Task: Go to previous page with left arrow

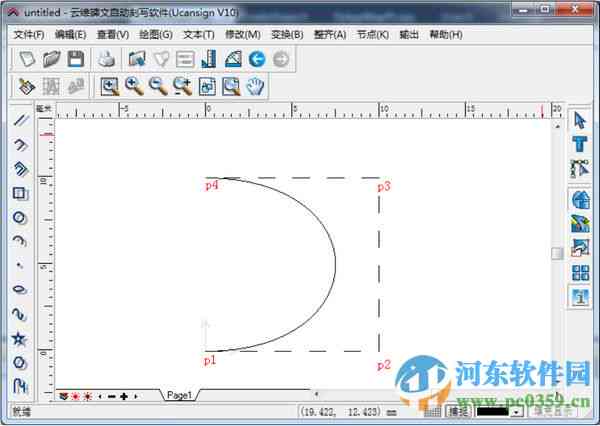Action: point(100,397)
